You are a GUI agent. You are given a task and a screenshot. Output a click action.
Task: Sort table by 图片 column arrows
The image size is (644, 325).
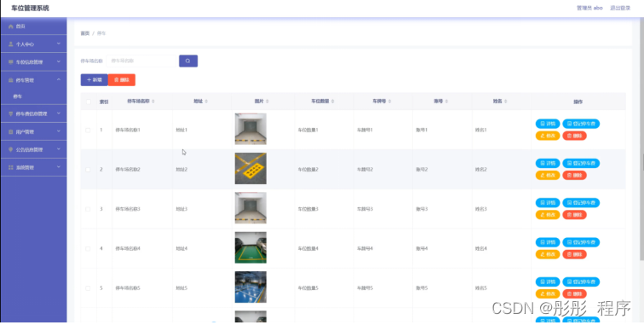267,102
